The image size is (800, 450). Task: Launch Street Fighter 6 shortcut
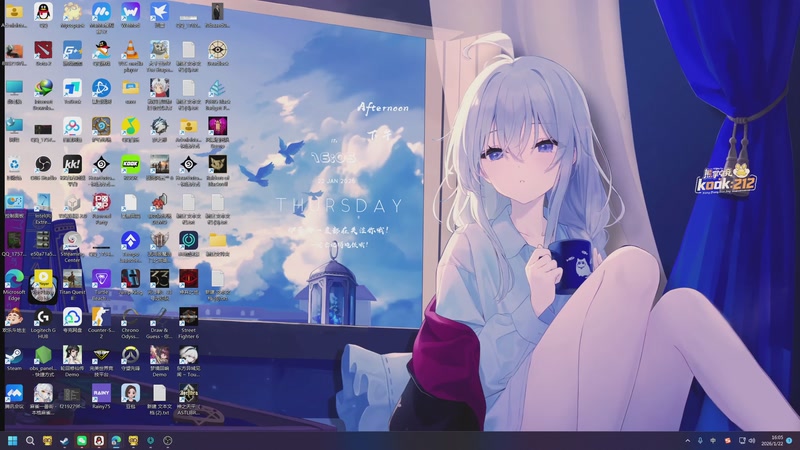pyautogui.click(x=188, y=317)
